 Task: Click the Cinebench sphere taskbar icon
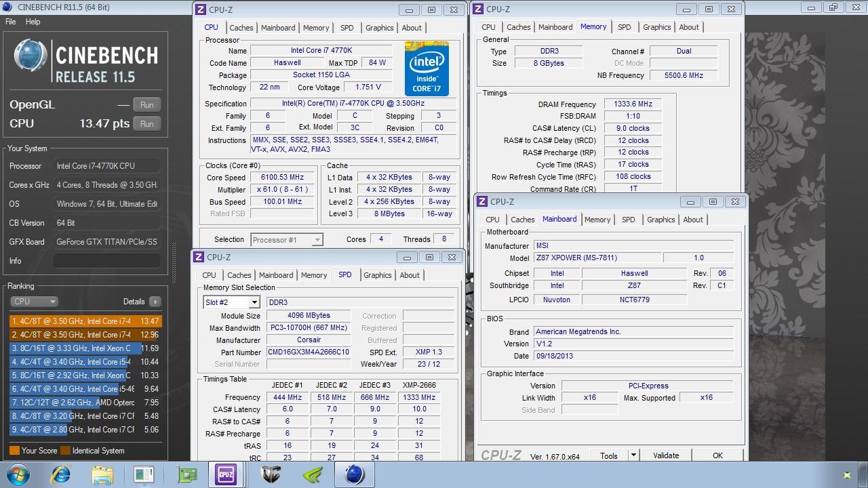pos(355,474)
